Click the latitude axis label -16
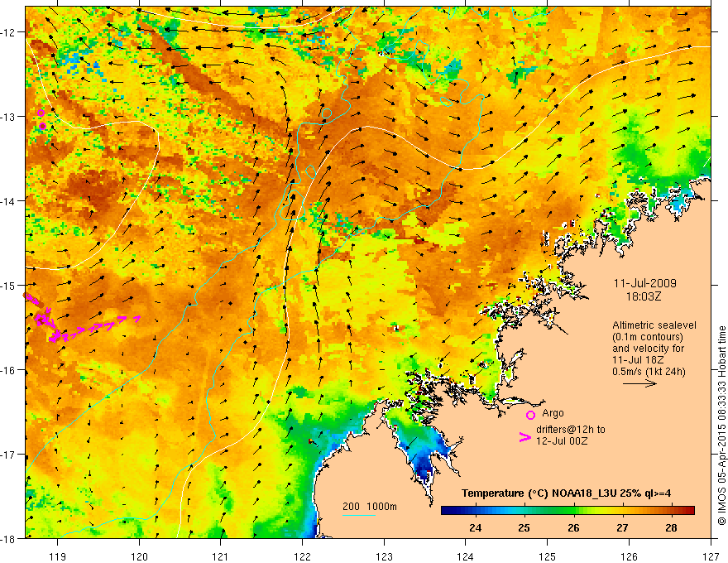This screenshot has width=728, height=563. tap(9, 370)
